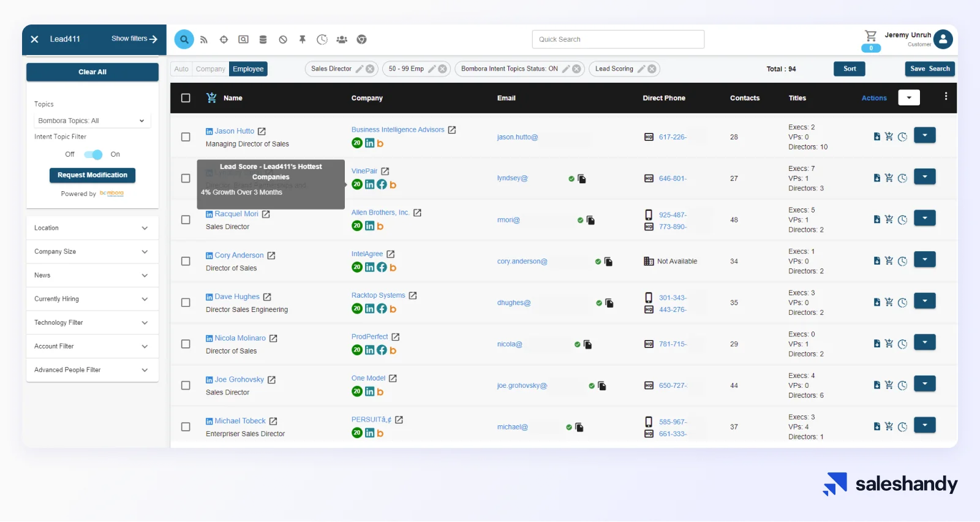
Task: Open the cory.anderson@ email link
Action: [522, 262]
